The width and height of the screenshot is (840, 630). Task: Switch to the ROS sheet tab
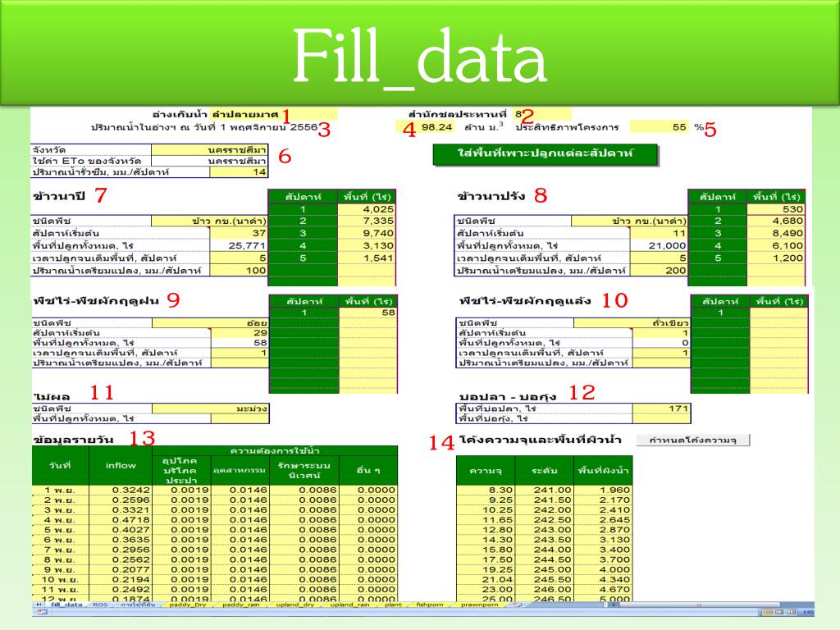(x=100, y=605)
